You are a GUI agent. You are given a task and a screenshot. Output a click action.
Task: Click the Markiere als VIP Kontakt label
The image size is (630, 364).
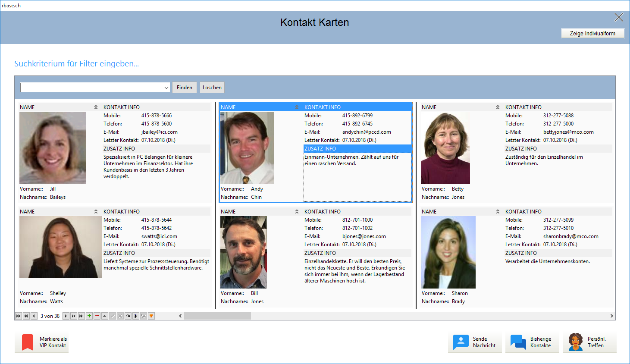click(53, 342)
